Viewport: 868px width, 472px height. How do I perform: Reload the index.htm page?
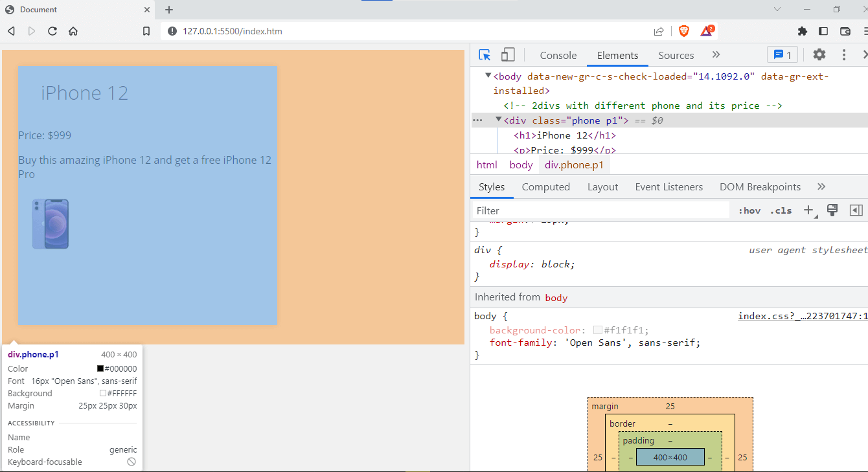pos(52,30)
